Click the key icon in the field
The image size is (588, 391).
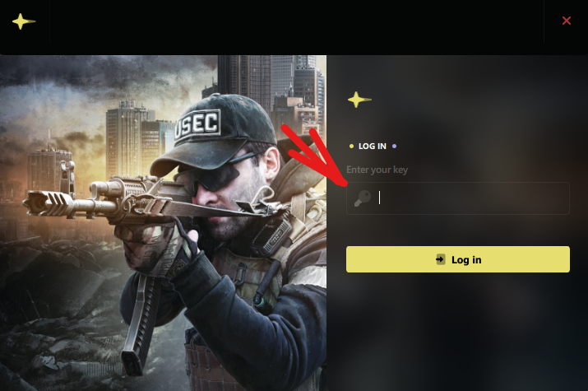click(363, 198)
